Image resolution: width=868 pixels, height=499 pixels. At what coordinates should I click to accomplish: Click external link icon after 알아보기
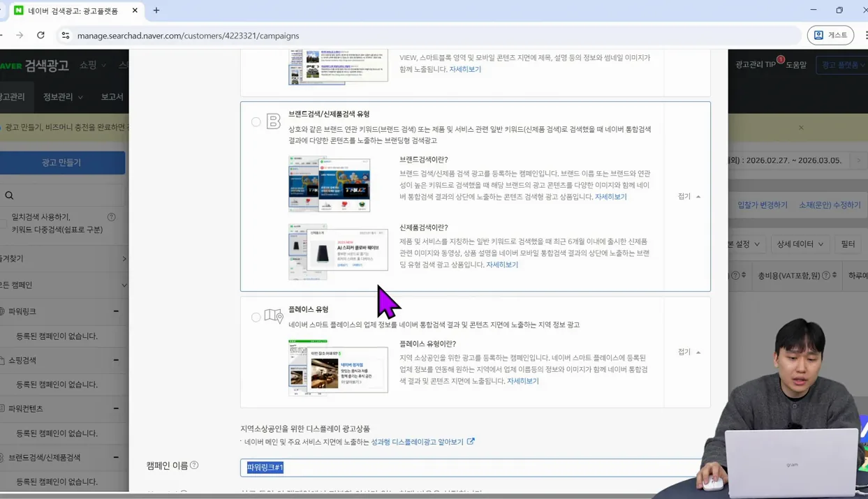pos(471,441)
